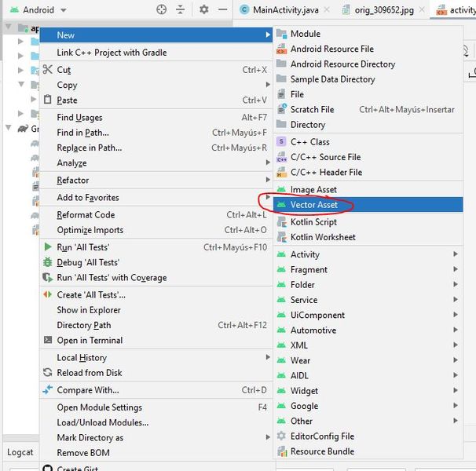Expand the Analyze submenu

tap(156, 162)
